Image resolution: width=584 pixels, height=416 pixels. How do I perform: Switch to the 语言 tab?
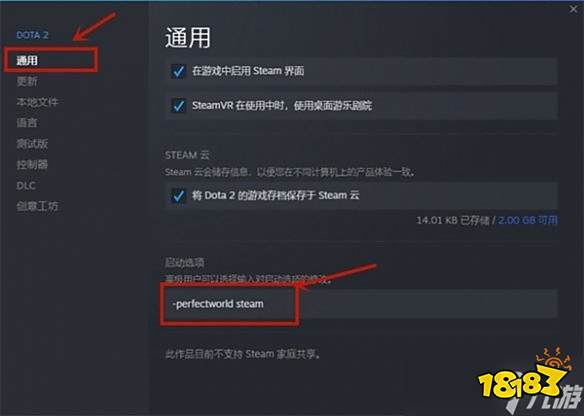point(27,123)
